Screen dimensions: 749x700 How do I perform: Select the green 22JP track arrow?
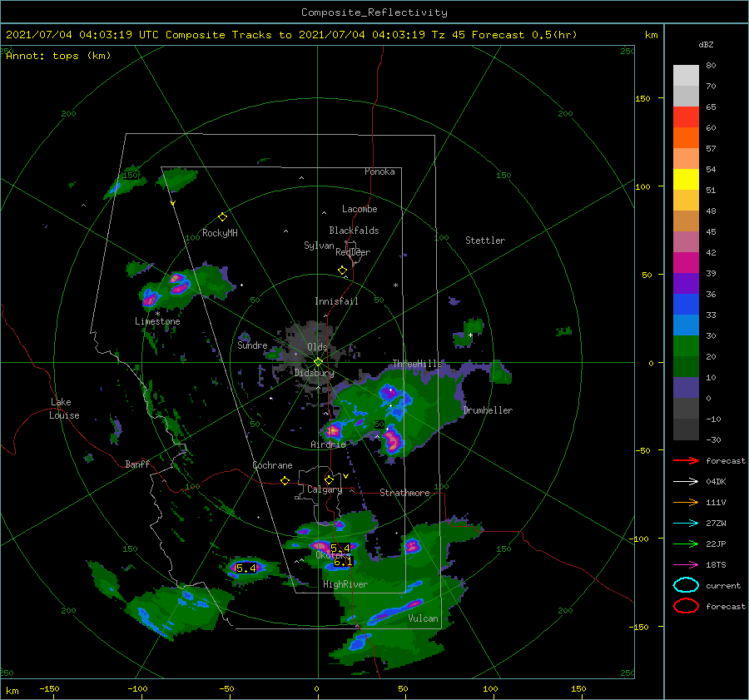pyautogui.click(x=686, y=544)
